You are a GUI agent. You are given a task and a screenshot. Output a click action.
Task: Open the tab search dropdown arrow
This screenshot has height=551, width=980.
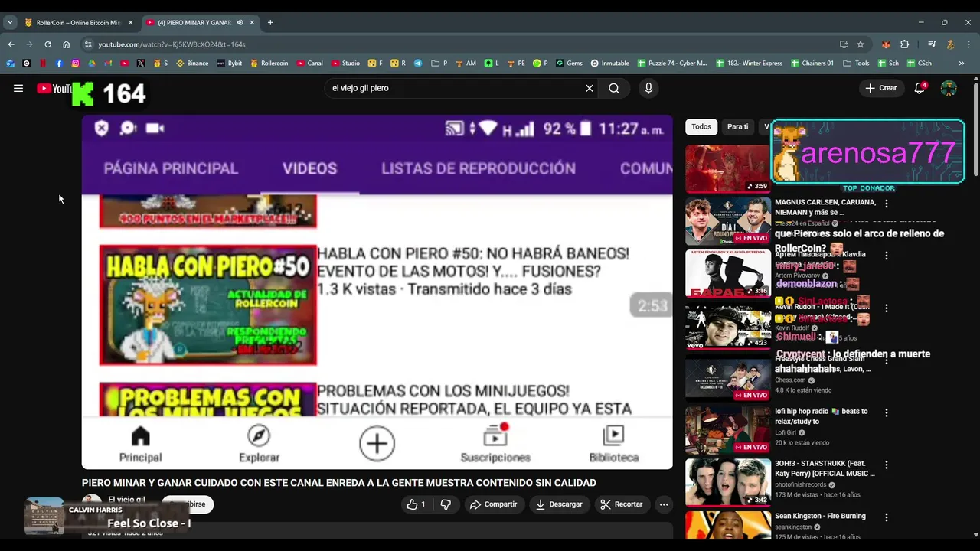[10, 22]
